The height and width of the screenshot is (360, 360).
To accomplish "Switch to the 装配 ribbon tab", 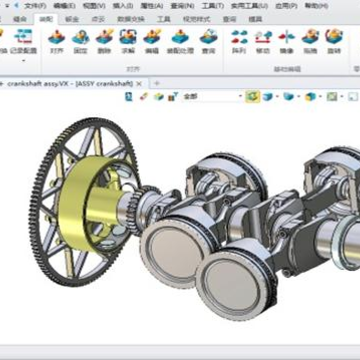I will pyautogui.click(x=45, y=19).
